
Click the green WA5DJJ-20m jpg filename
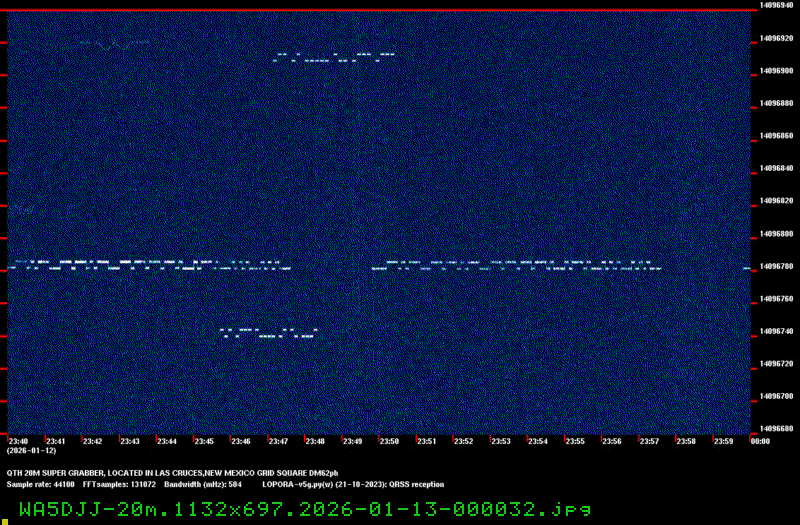[x=305, y=510]
